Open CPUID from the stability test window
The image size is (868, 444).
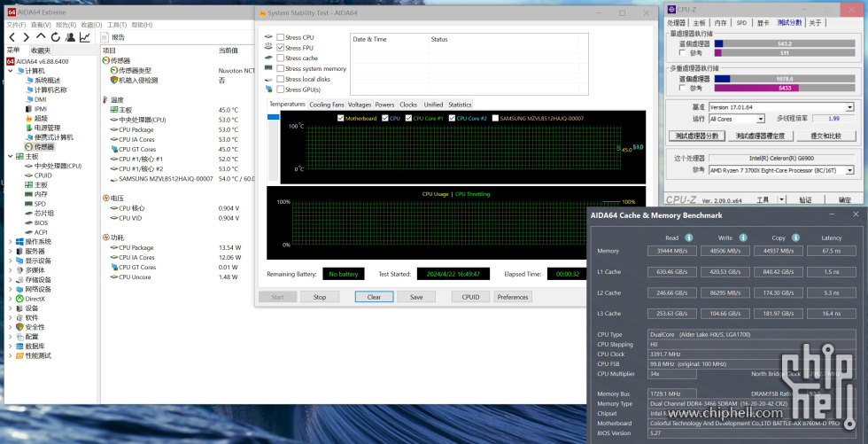[x=470, y=297]
